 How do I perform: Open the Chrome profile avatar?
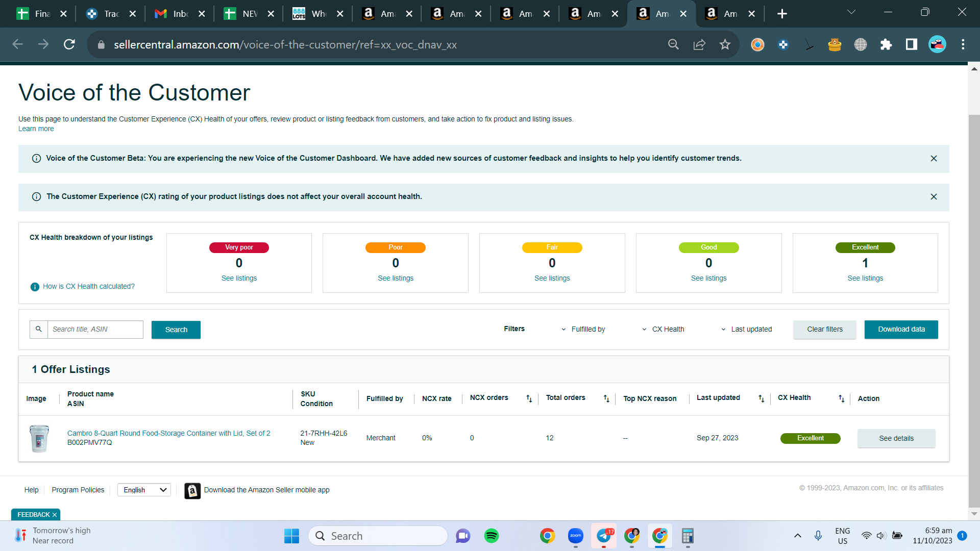coord(937,44)
